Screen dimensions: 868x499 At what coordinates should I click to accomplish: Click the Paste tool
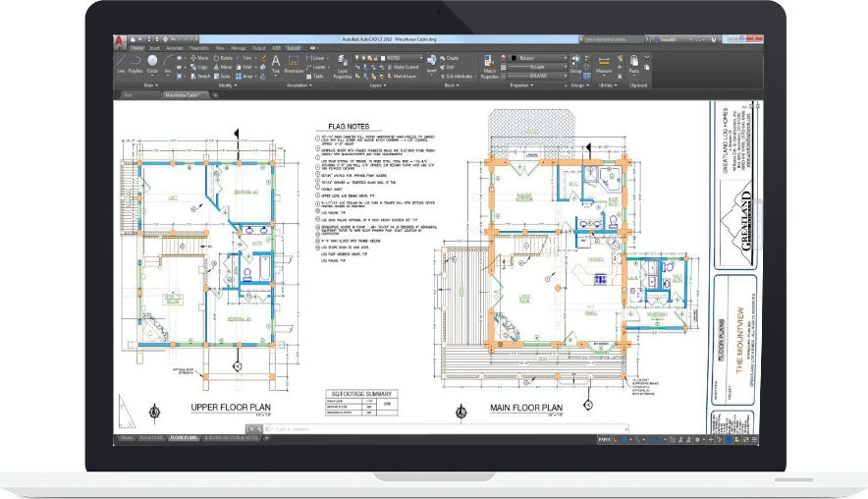[634, 64]
